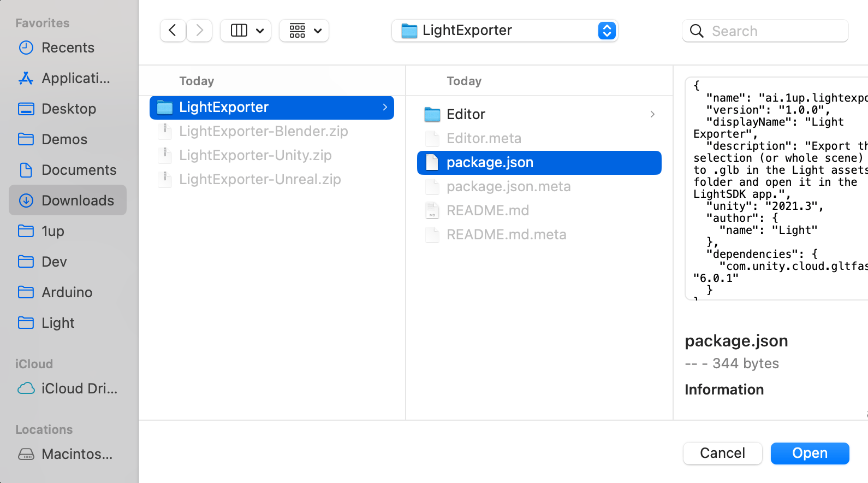Image resolution: width=868 pixels, height=483 pixels.
Task: Open the grouping options dropdown arrow
Action: coord(318,31)
